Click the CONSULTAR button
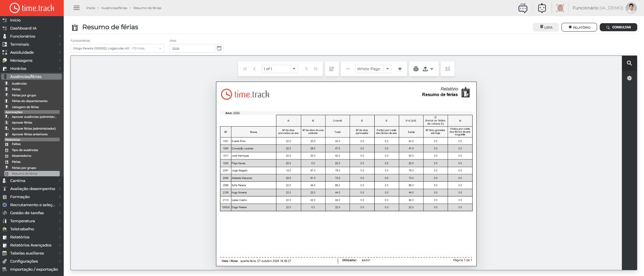This screenshot has width=644, height=276. click(x=619, y=27)
